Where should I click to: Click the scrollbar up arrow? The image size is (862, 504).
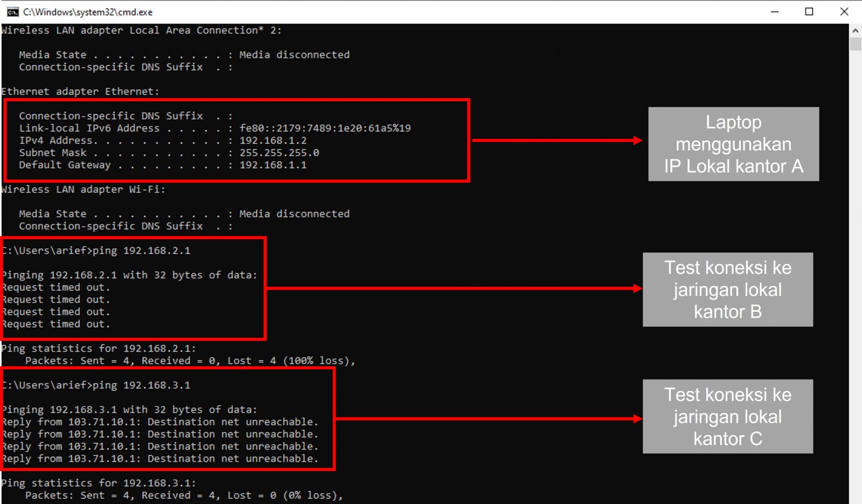(x=856, y=31)
